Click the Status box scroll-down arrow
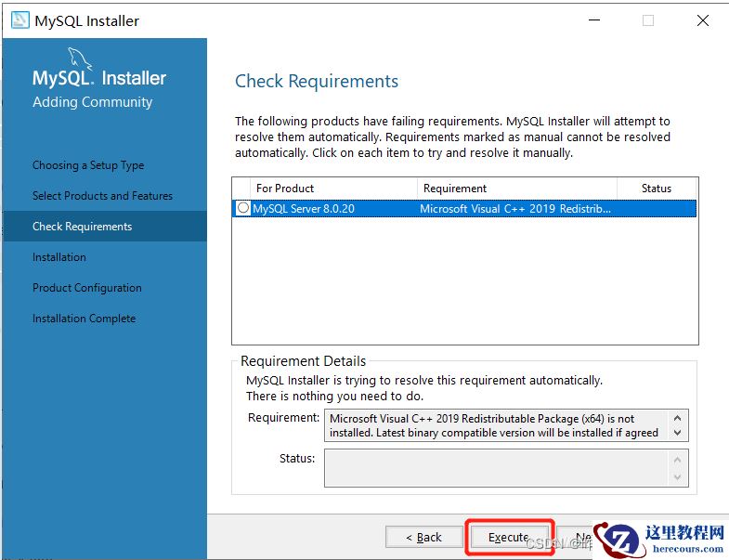The height and width of the screenshot is (560, 729). [x=677, y=477]
